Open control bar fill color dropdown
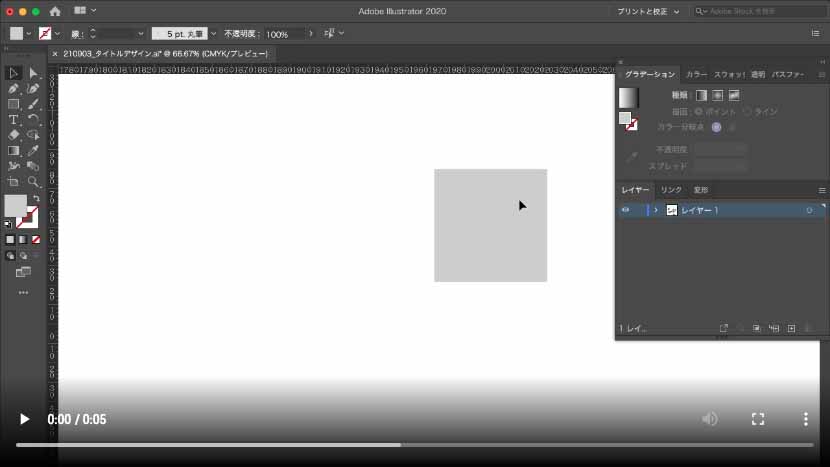Screen dimensions: 830x467 29,34
